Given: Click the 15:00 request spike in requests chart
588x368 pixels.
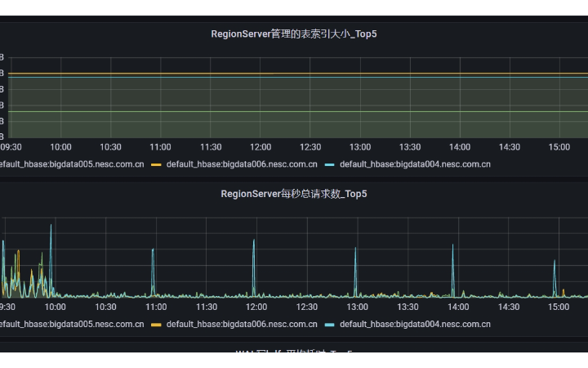Looking at the screenshot, I should (555, 278).
